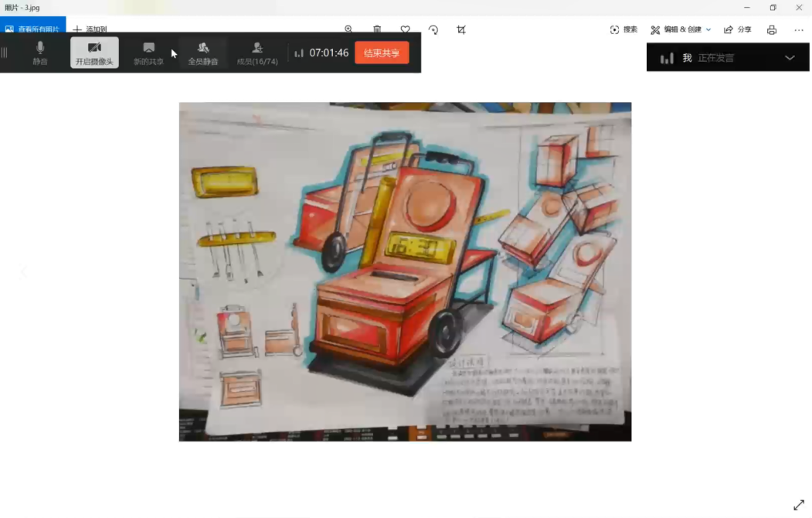The height and width of the screenshot is (518, 812).
Task: Open the Search (搜索) option
Action: pyautogui.click(x=623, y=29)
